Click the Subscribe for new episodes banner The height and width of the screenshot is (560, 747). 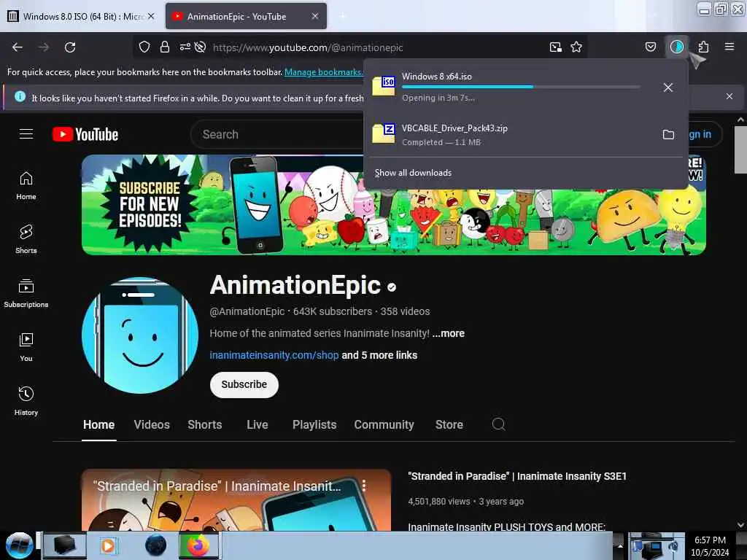pyautogui.click(x=393, y=205)
